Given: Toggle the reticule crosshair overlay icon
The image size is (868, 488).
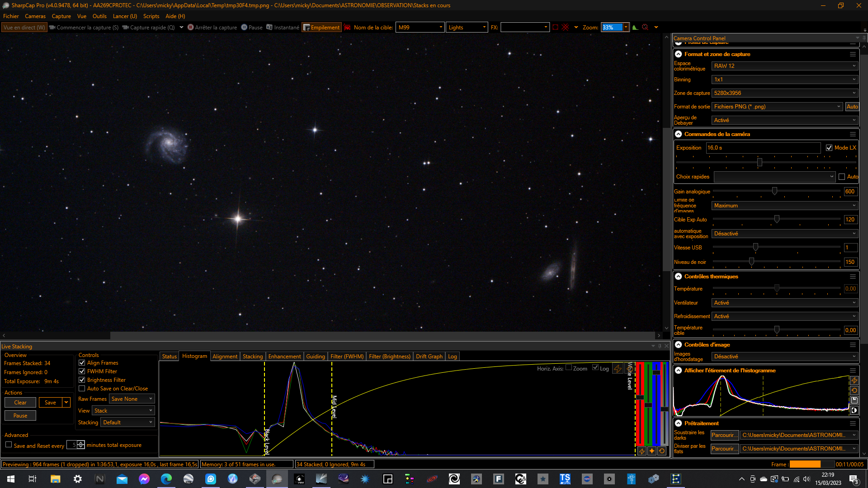Looking at the screenshot, I should coord(565,27).
